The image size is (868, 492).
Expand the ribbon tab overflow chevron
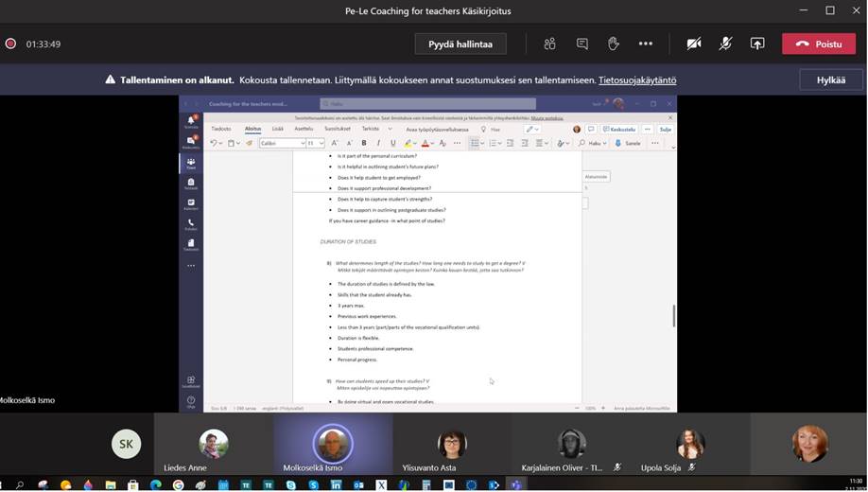pos(391,129)
